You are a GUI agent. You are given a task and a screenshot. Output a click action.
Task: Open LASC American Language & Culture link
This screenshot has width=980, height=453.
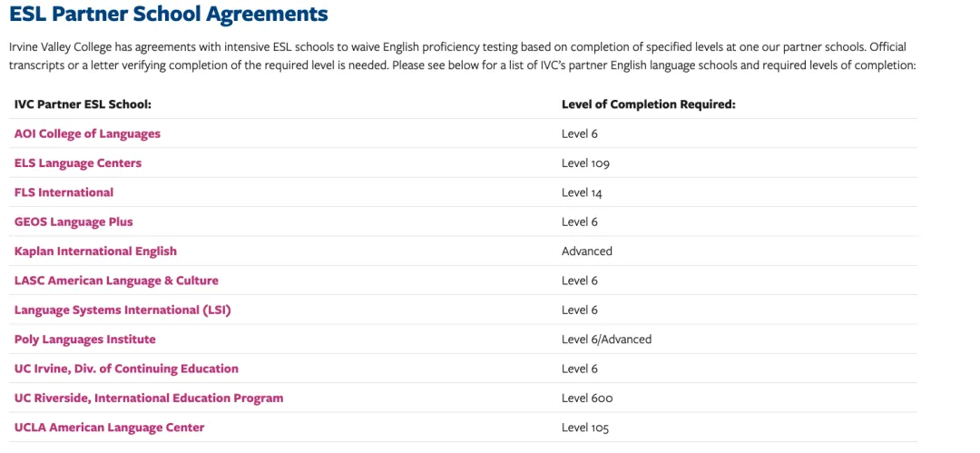tap(116, 281)
